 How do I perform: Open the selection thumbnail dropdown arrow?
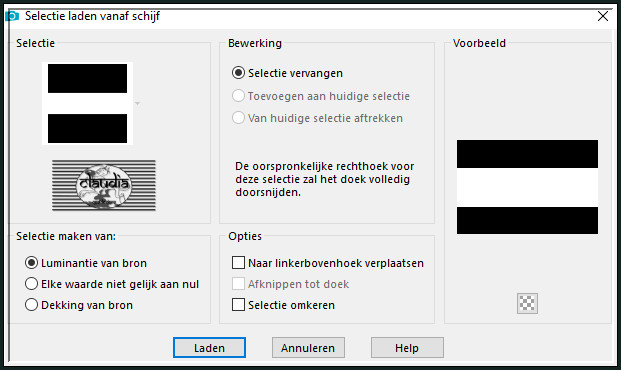(x=137, y=103)
